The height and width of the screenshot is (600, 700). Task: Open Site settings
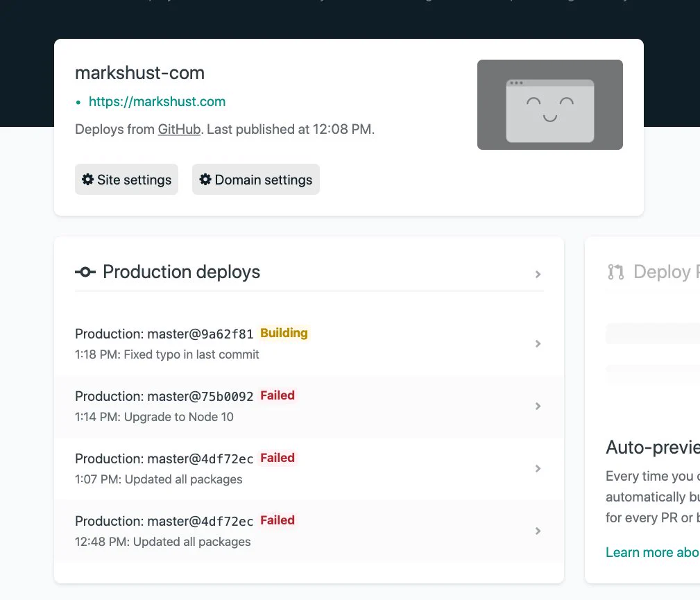[x=126, y=180]
